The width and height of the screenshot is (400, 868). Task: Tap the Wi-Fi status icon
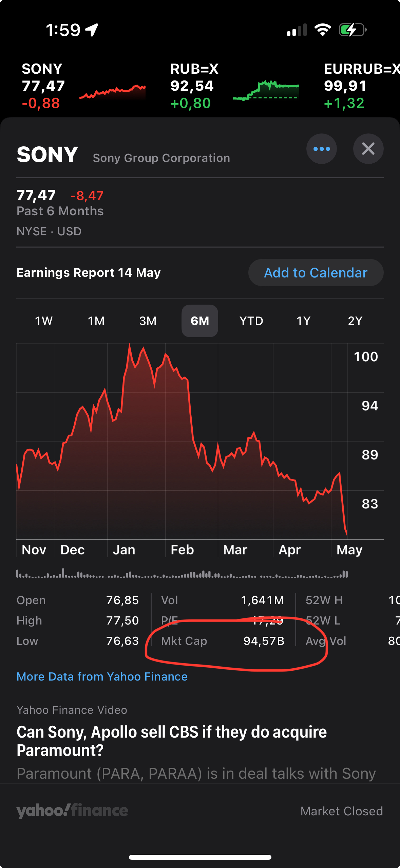tap(323, 30)
